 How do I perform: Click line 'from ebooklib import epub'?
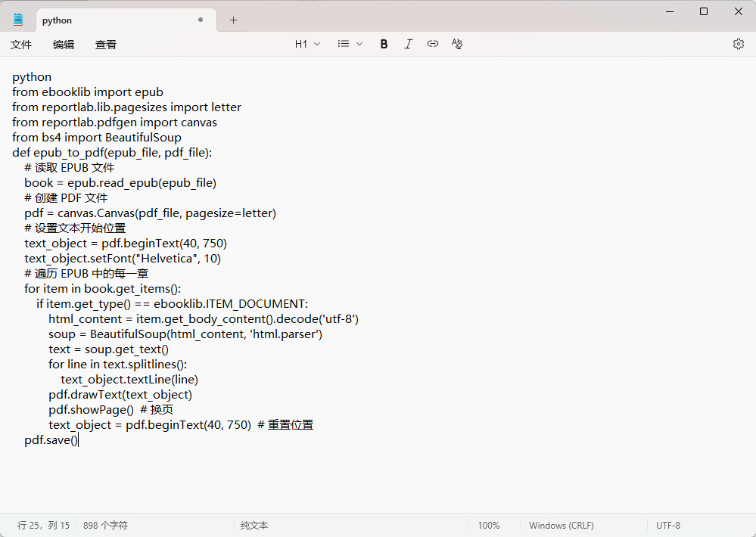click(88, 92)
